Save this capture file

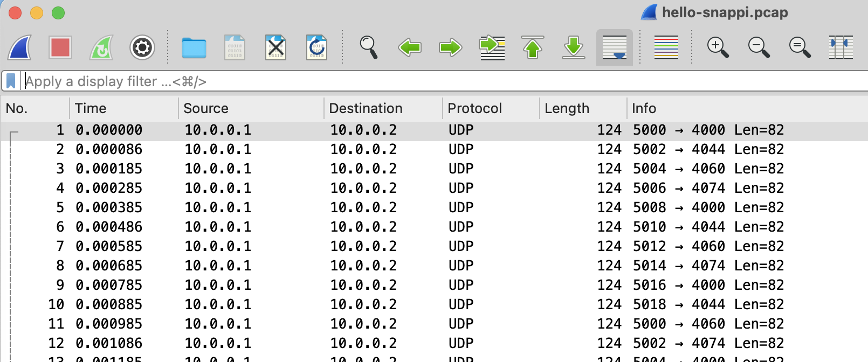[235, 47]
